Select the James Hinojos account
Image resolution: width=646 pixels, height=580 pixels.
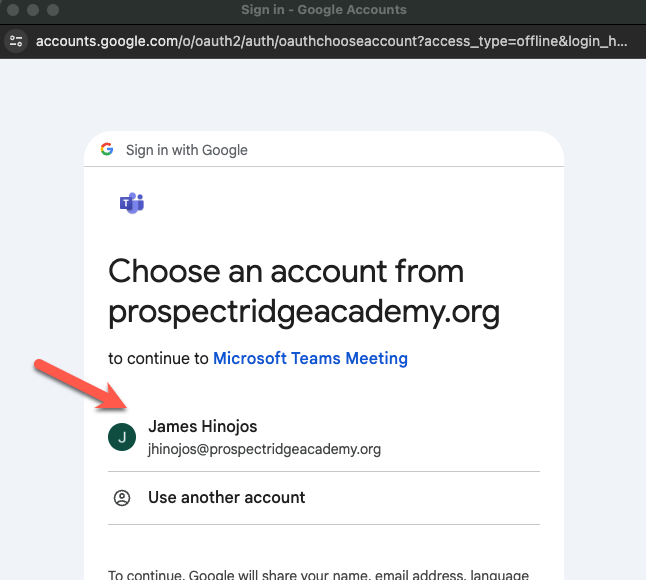324,437
